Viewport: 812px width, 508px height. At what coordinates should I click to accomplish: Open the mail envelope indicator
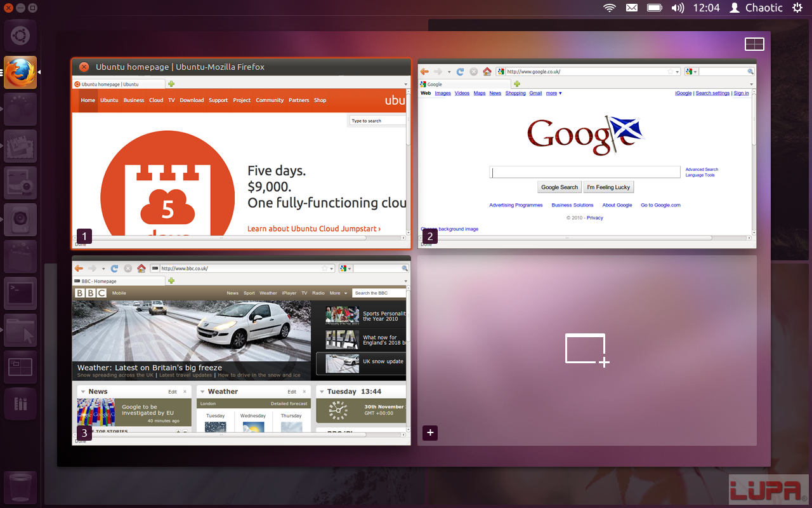click(x=632, y=8)
